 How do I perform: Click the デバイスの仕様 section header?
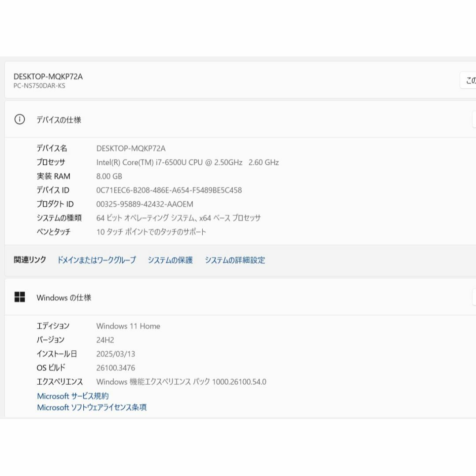(x=241, y=119)
